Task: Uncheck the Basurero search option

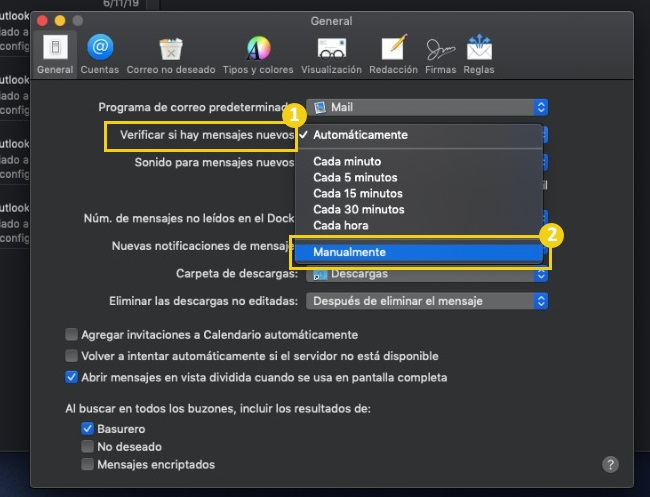Action: [x=87, y=428]
